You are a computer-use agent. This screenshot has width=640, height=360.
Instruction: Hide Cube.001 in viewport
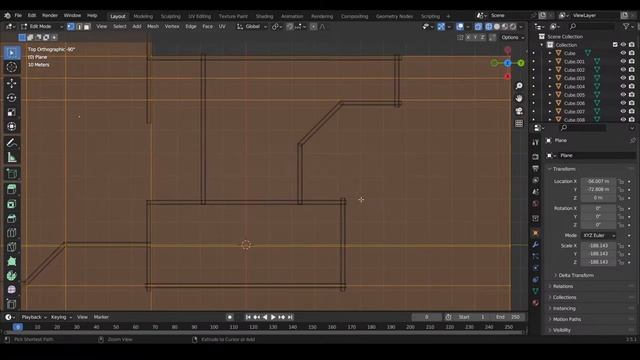coord(623,61)
